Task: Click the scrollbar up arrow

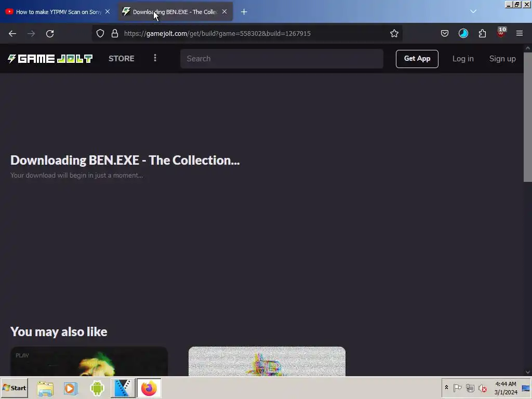Action: [x=528, y=48]
